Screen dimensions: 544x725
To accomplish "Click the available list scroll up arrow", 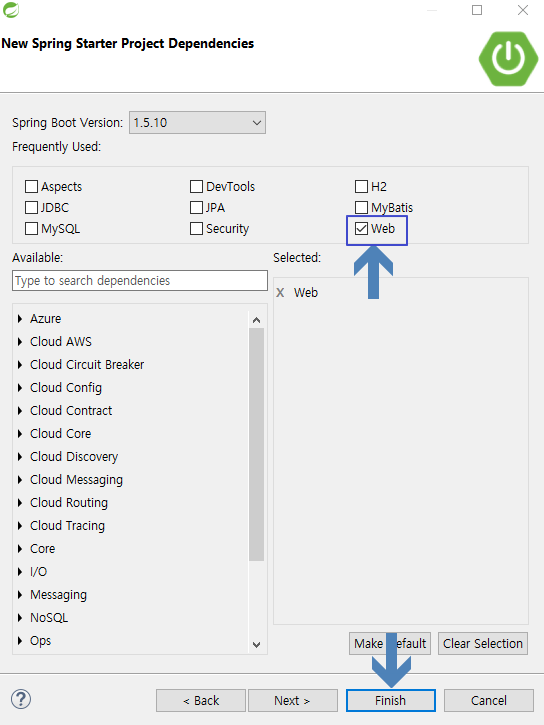I will click(257, 320).
